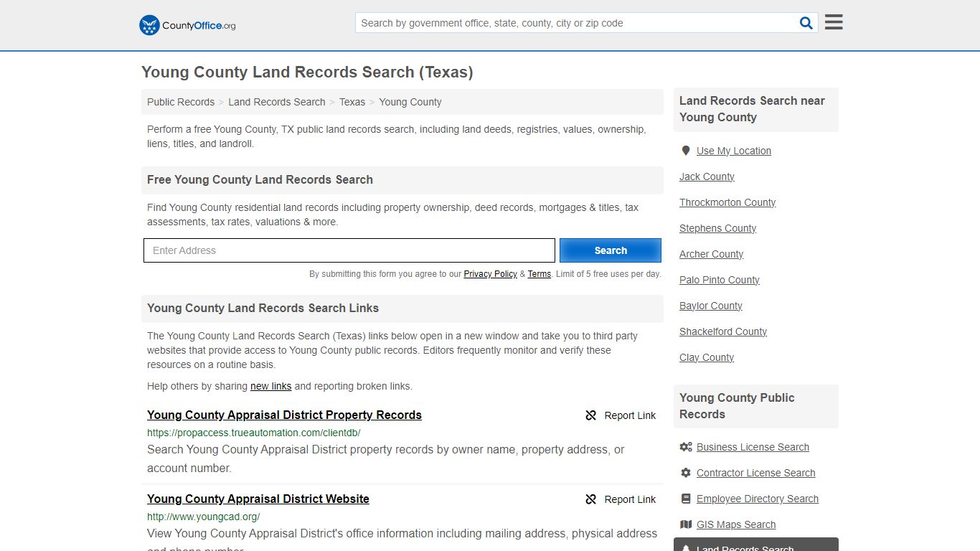Open Stephens County link
Viewport: 980px width, 551px height.
tap(717, 228)
